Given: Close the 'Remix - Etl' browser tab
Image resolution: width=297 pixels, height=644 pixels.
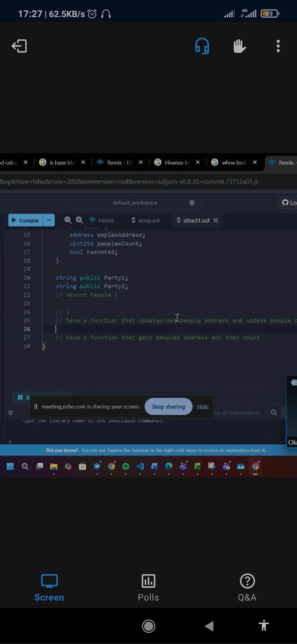Looking at the screenshot, I should coord(141,163).
